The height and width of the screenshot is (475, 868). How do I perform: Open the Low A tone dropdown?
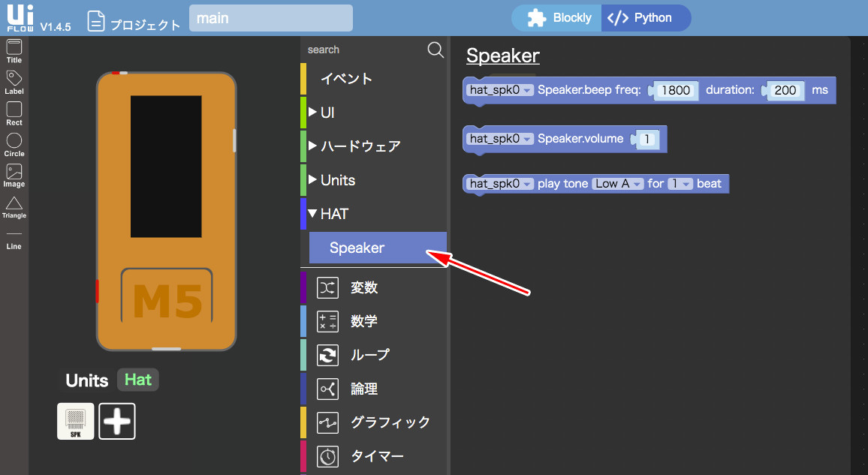[x=619, y=184]
